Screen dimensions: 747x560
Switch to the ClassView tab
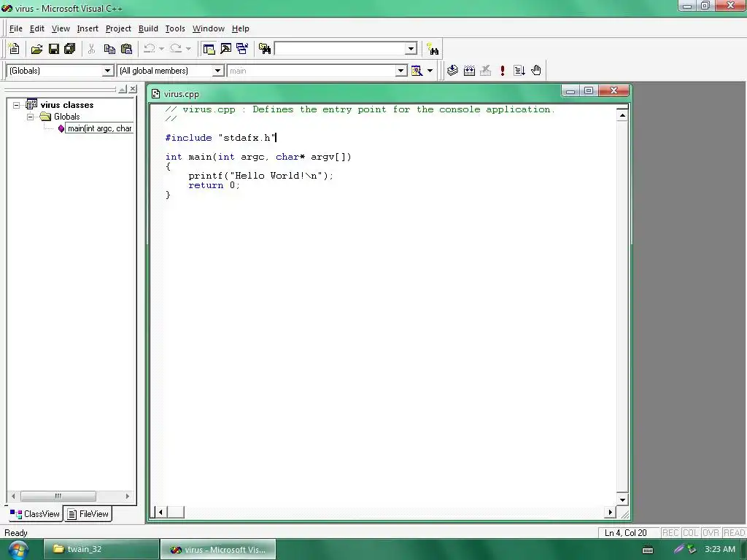click(x=35, y=514)
